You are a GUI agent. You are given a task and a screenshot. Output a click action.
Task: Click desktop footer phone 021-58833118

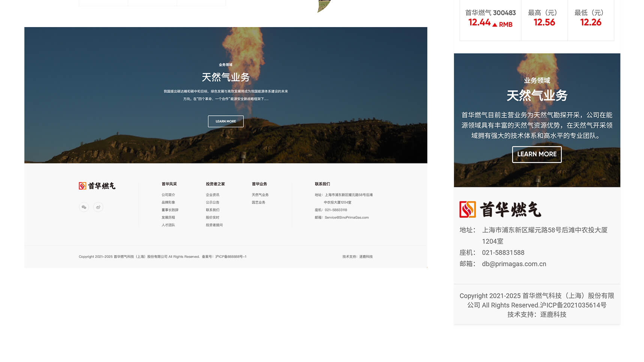[x=336, y=210]
